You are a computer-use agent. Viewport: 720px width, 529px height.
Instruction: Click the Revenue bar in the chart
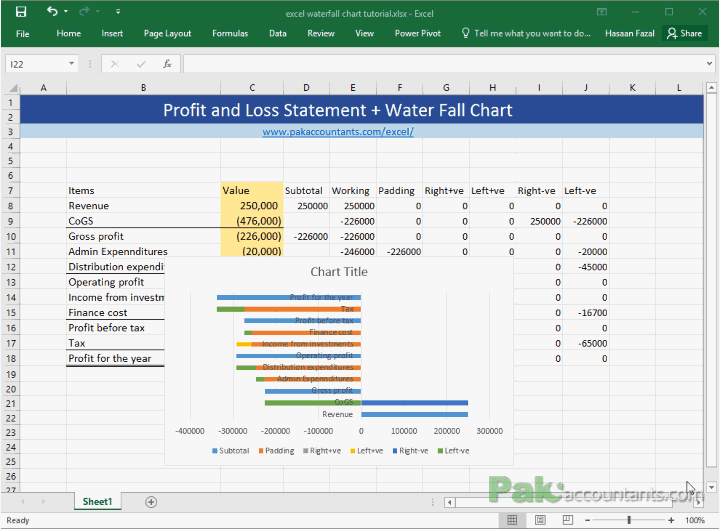click(x=414, y=415)
